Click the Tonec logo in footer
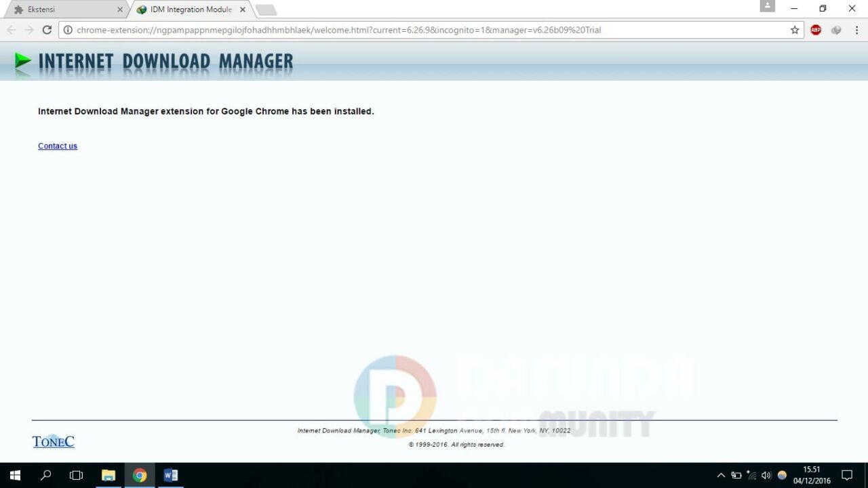The image size is (868, 488). (53, 441)
